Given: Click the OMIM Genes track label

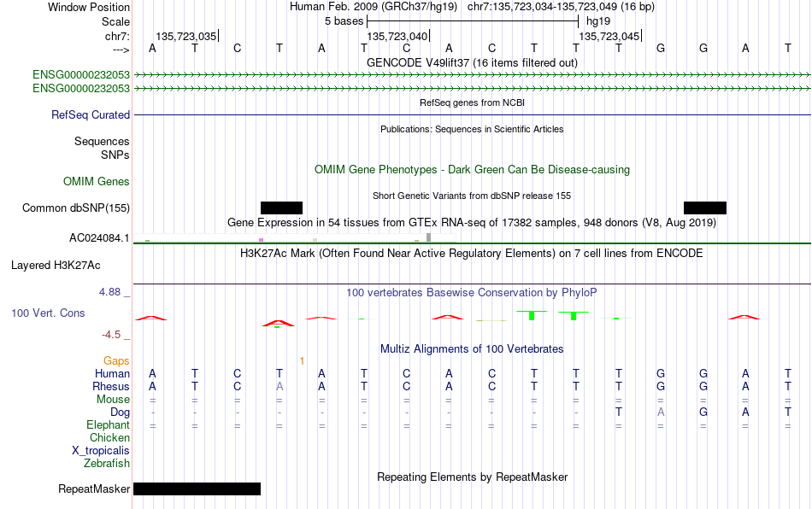Looking at the screenshot, I should [96, 182].
